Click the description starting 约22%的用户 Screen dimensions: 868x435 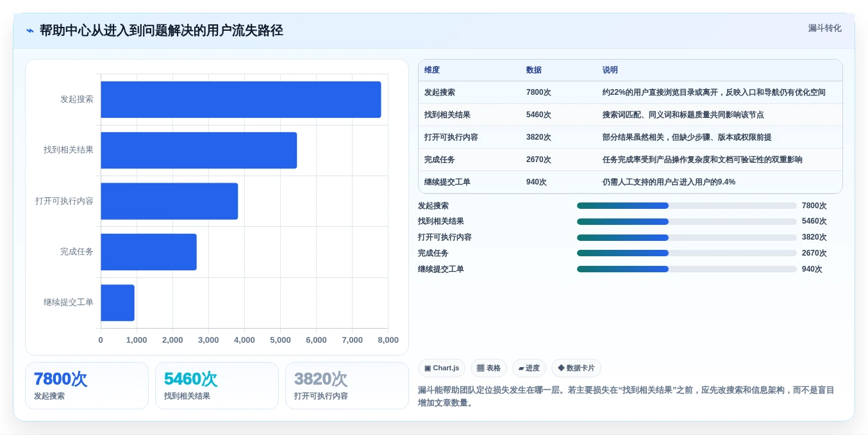point(714,92)
